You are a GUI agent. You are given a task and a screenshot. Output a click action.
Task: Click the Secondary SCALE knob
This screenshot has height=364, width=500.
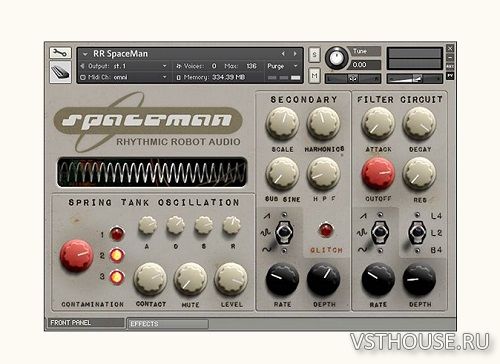(x=282, y=124)
